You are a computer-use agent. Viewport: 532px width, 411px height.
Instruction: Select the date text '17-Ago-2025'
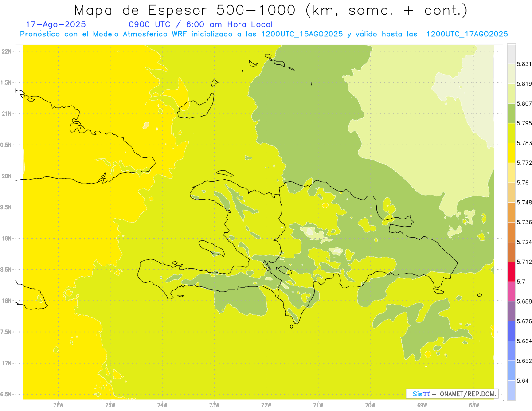56,25
